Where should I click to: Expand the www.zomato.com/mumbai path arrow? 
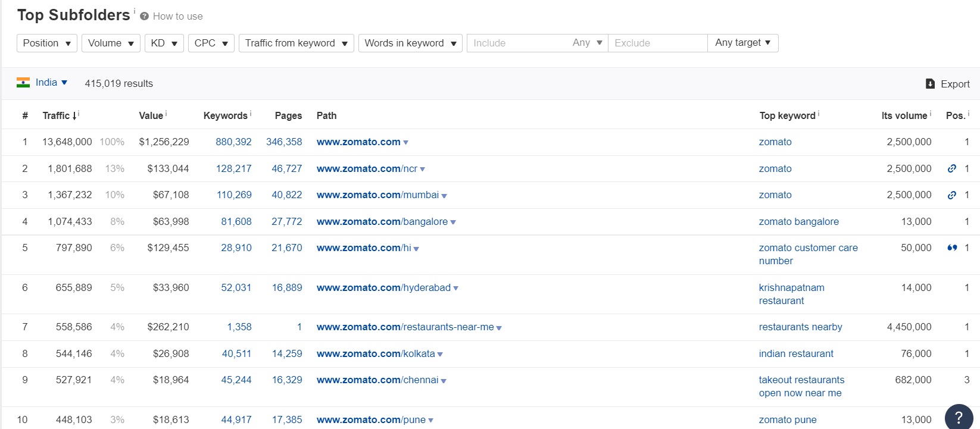pyautogui.click(x=444, y=196)
